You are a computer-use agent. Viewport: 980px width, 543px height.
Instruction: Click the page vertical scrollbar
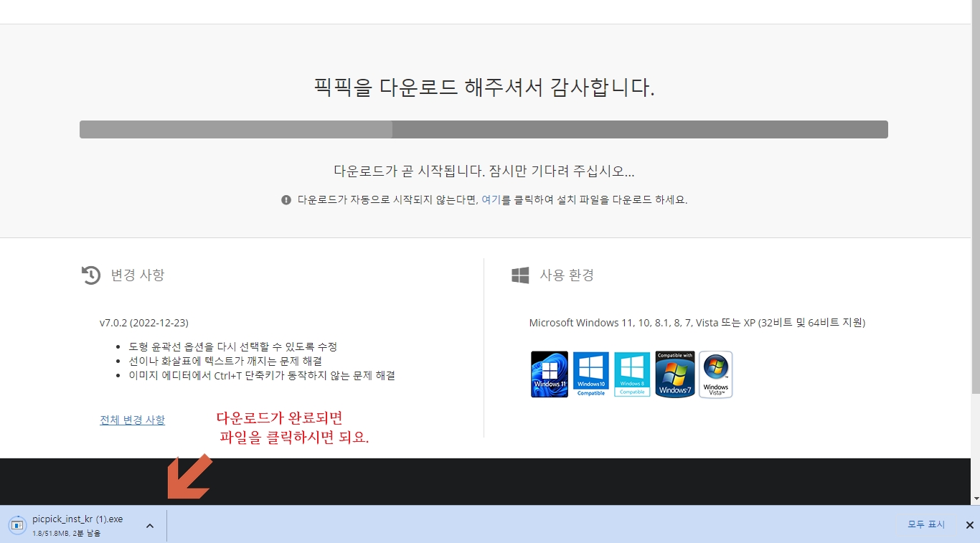click(x=976, y=197)
